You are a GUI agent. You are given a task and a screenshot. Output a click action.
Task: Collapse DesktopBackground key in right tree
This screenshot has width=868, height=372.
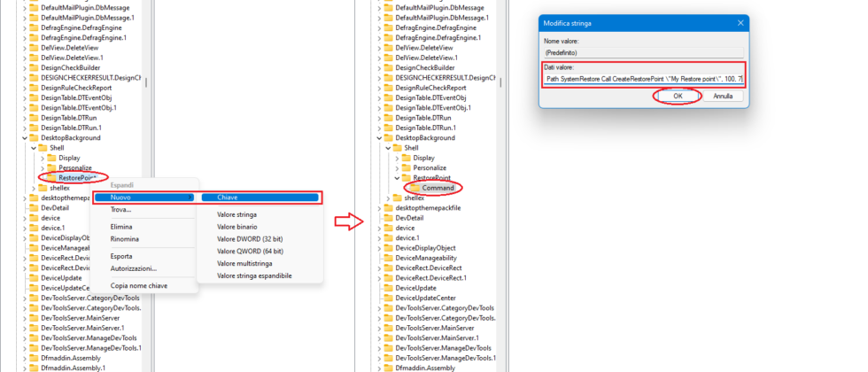point(379,137)
